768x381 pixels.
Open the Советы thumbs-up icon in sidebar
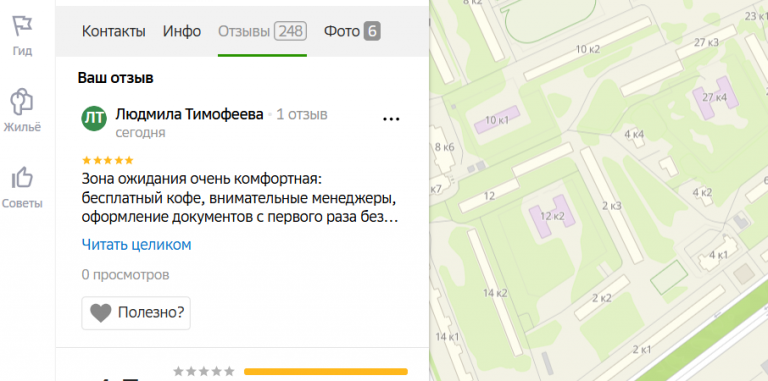[x=22, y=178]
